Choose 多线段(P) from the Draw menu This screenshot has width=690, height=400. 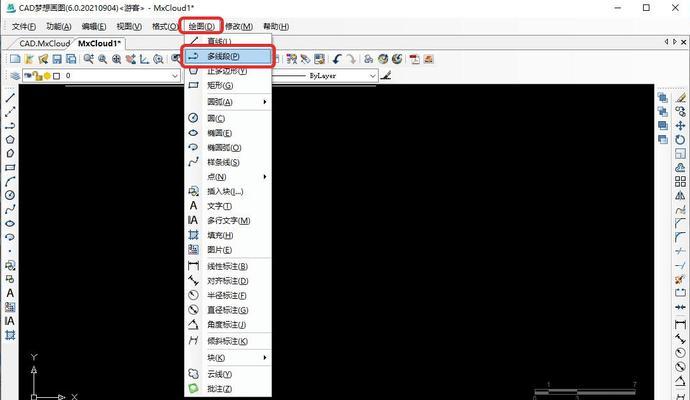[228, 56]
